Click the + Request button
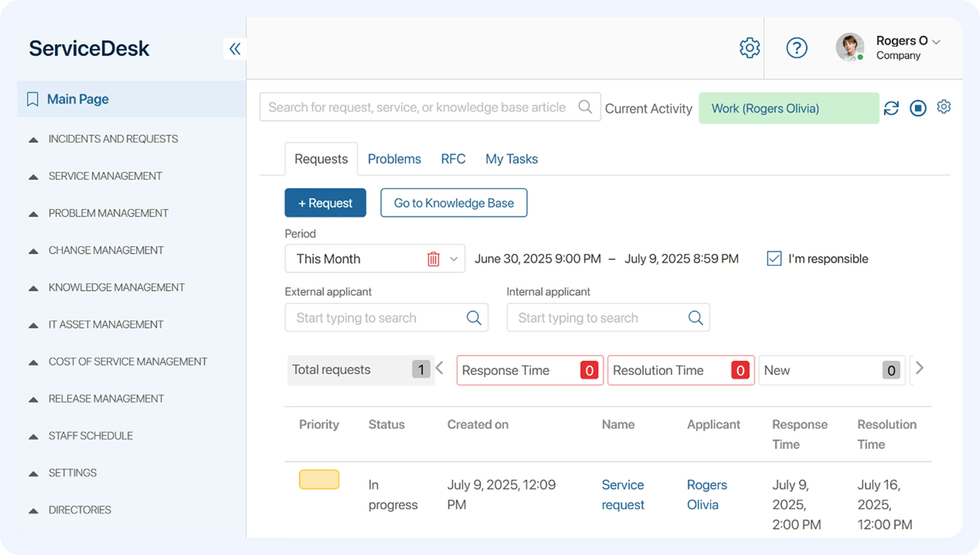This screenshot has width=980, height=555. click(325, 203)
